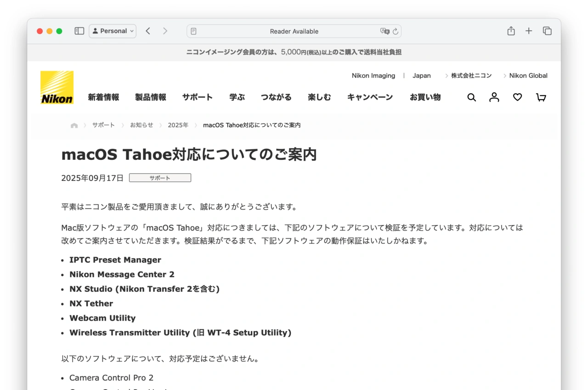Open the Personal profile dropdown

pos(113,31)
